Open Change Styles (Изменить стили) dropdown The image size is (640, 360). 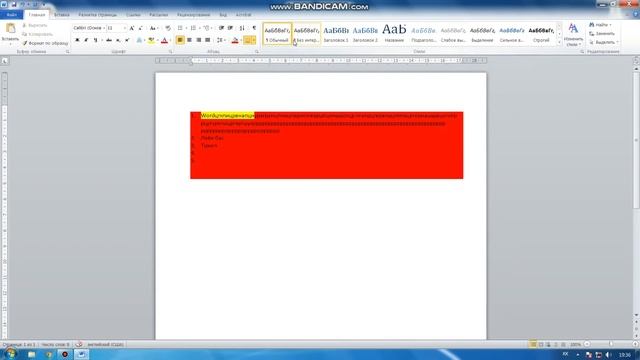tap(573, 35)
